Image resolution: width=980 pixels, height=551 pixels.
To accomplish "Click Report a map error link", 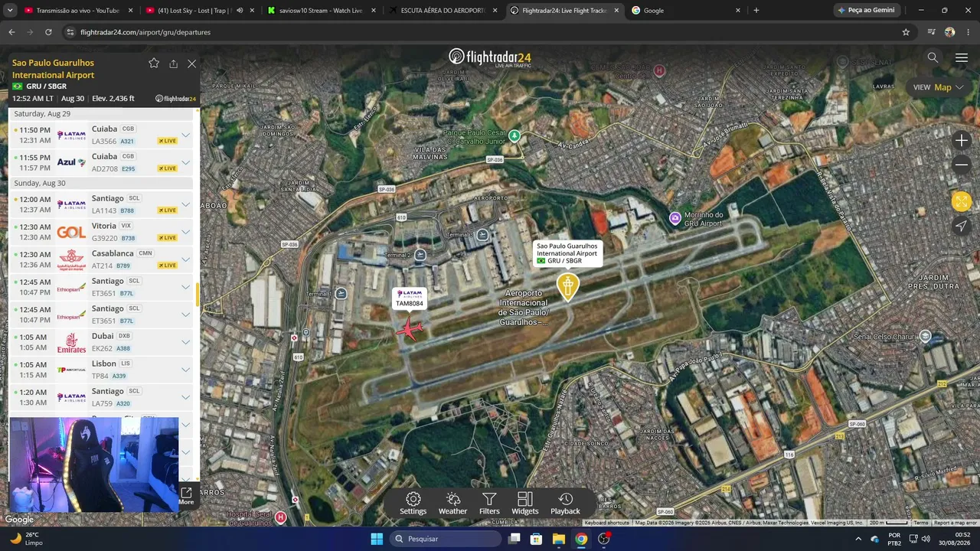I will [x=955, y=523].
